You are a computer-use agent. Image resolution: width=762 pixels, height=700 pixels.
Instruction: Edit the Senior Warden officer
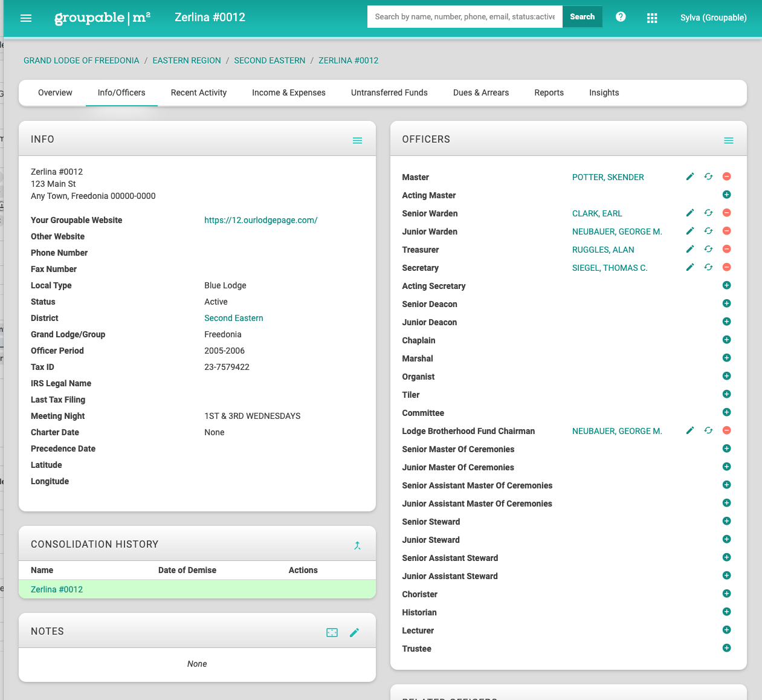(690, 213)
